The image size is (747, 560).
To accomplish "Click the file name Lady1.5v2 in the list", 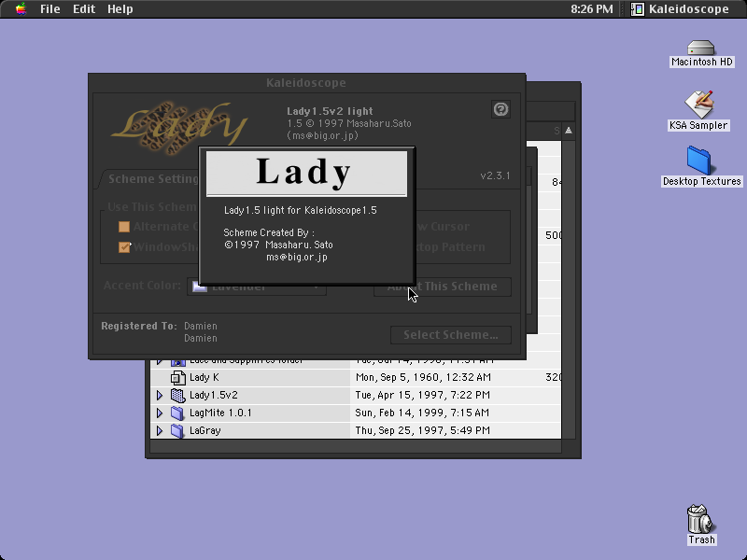I will pyautogui.click(x=214, y=395).
